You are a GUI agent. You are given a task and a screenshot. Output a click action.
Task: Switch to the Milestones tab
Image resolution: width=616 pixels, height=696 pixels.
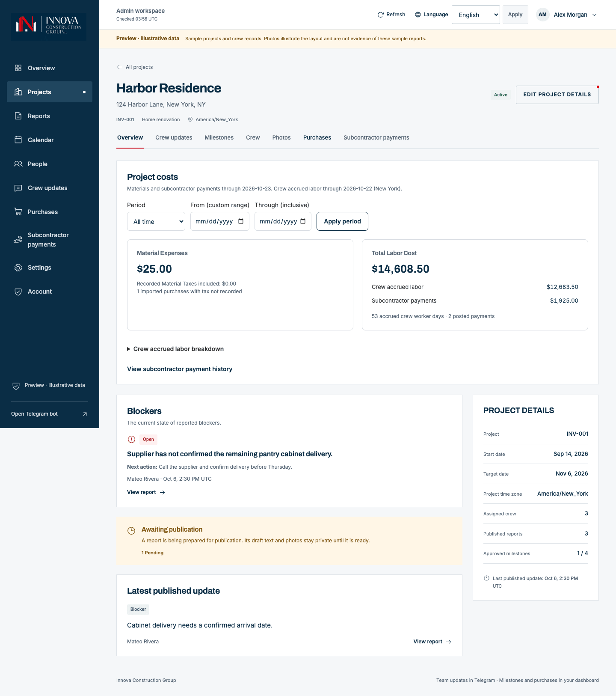click(219, 137)
